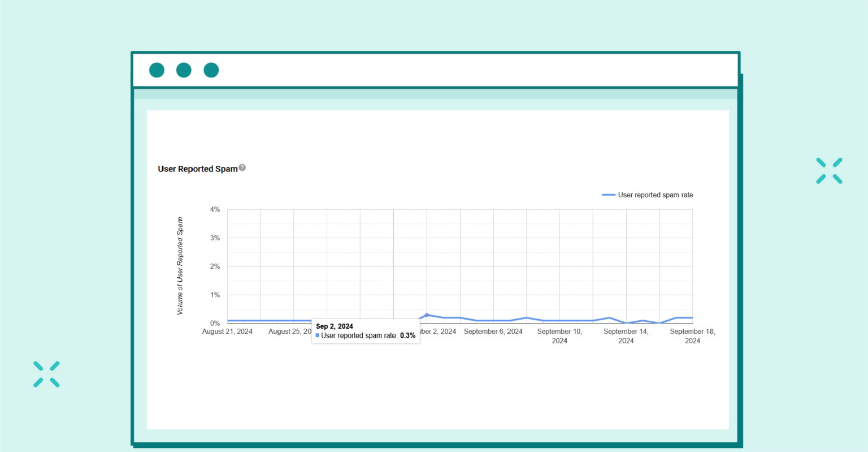
Task: Click the decorative cross icon on right side
Action: [829, 171]
